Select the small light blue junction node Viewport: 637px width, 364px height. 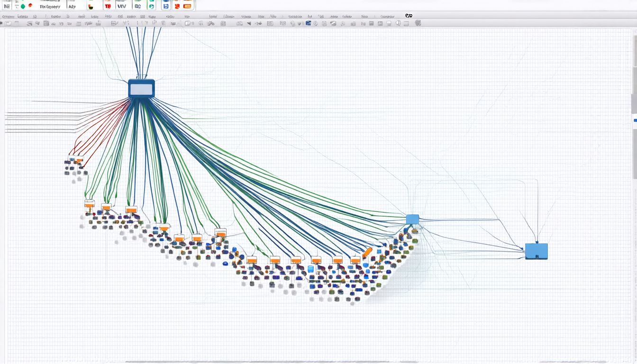412,219
